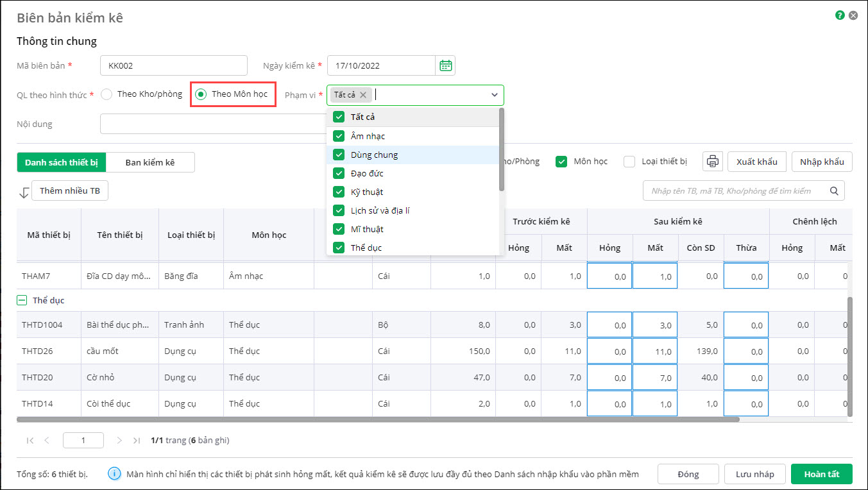Click the search magnifier icon
868x490 pixels.
click(x=834, y=190)
